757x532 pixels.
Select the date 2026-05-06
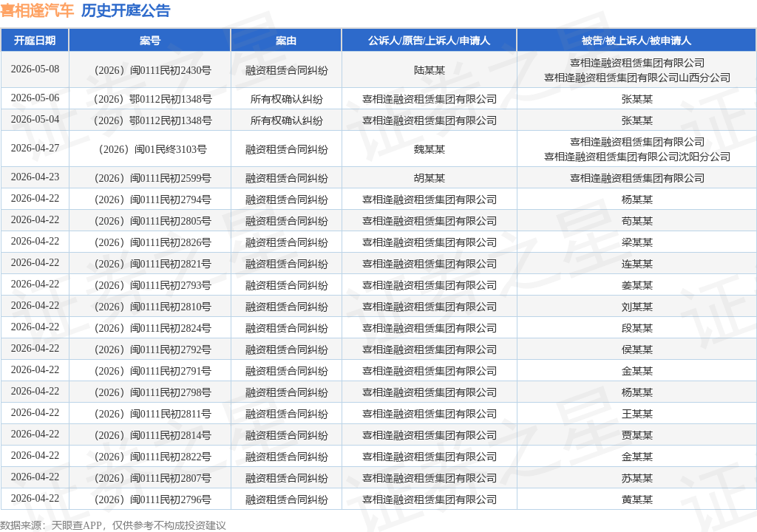pyautogui.click(x=35, y=98)
